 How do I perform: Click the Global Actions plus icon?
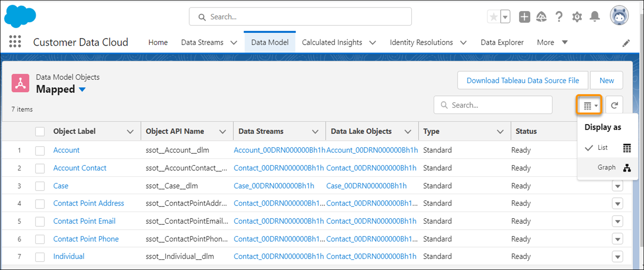coord(524,17)
